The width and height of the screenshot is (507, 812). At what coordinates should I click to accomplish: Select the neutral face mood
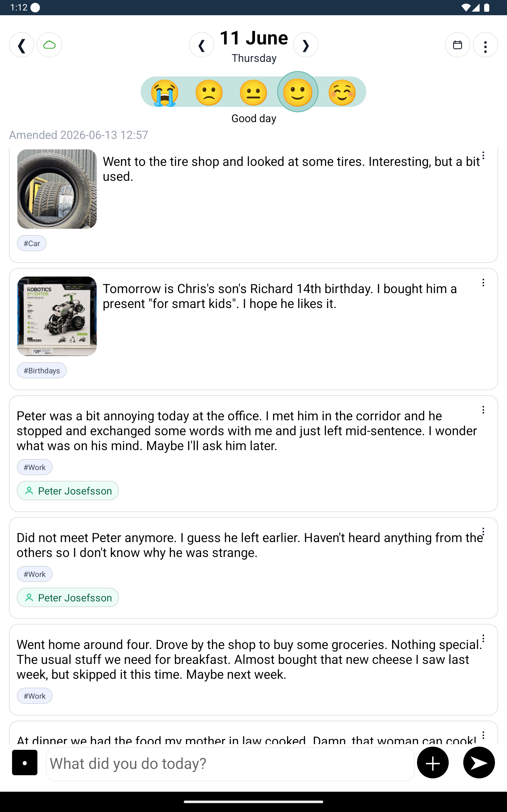pos(253,92)
